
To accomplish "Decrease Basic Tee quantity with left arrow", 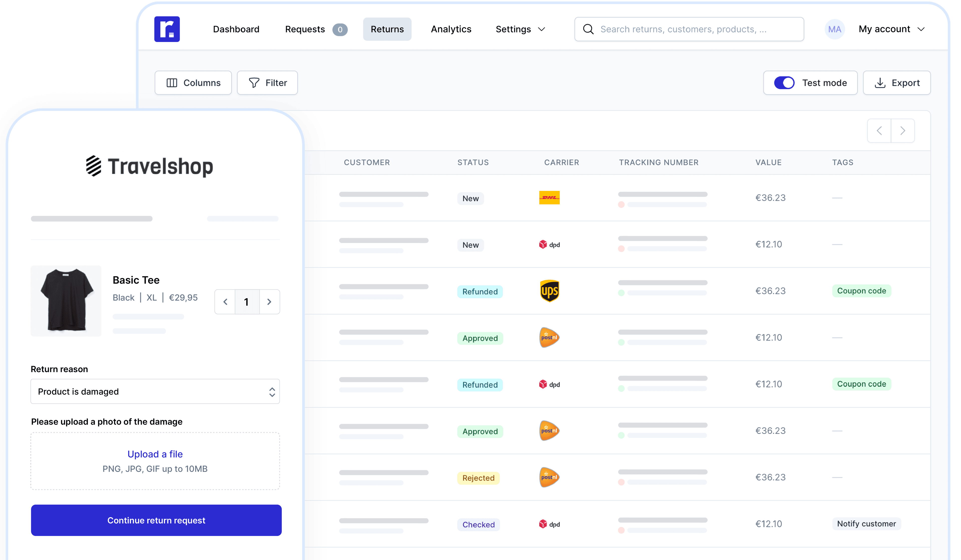I will (x=225, y=302).
